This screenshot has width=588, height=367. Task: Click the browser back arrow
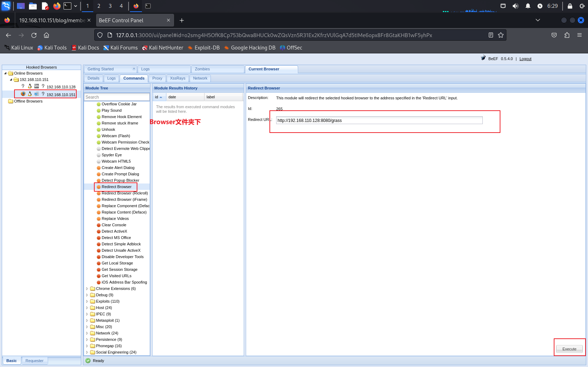coord(8,35)
